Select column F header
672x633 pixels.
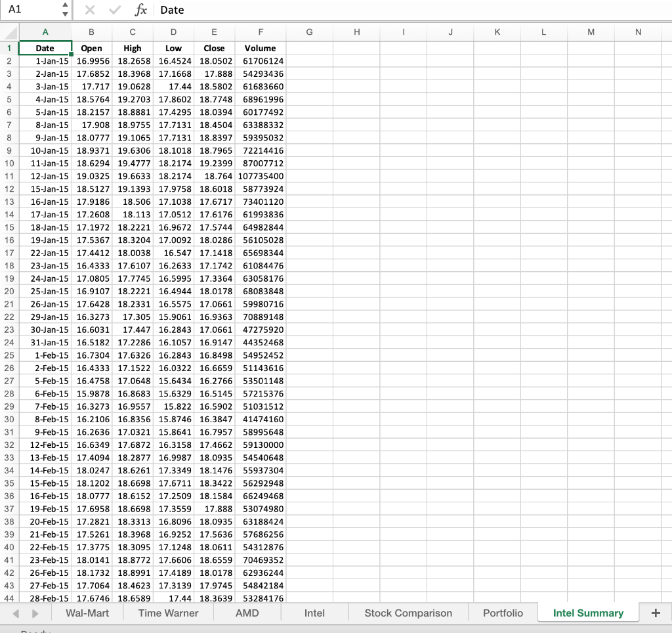261,32
